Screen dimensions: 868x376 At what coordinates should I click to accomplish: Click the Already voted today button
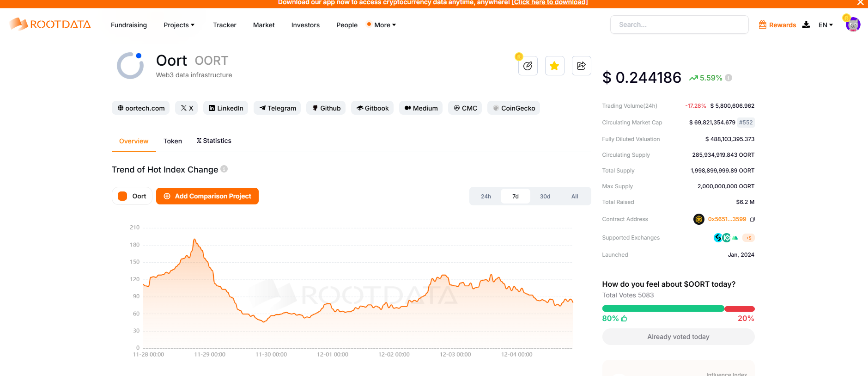click(678, 337)
